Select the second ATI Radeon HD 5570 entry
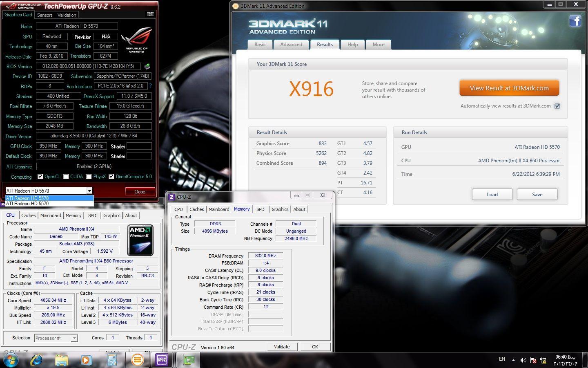Viewport: 588px width, 368px height. click(49, 203)
